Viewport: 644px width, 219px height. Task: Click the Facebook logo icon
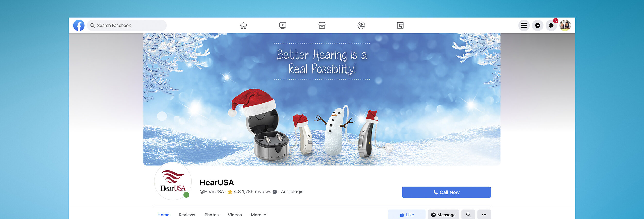79,26
